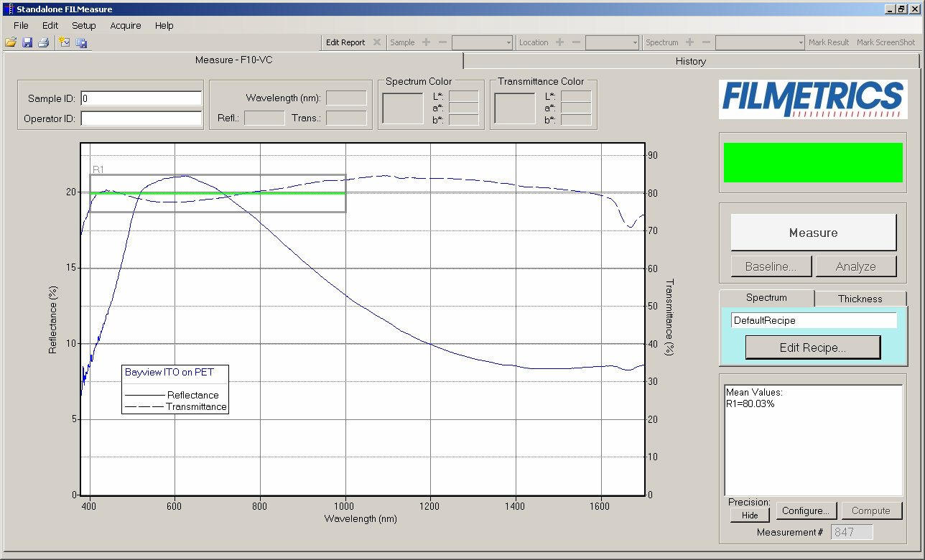The height and width of the screenshot is (560, 925).
Task: Open the Sample dropdown list
Action: (482, 43)
